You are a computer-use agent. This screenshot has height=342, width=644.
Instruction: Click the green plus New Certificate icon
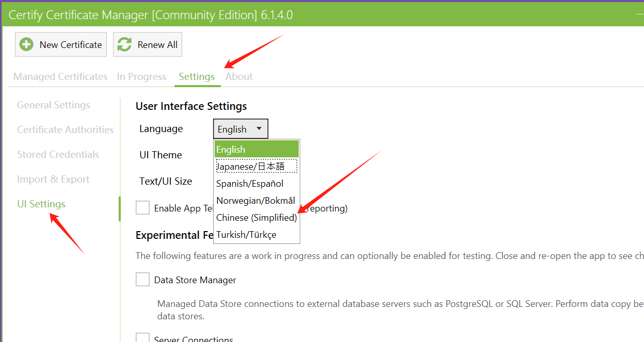(27, 44)
